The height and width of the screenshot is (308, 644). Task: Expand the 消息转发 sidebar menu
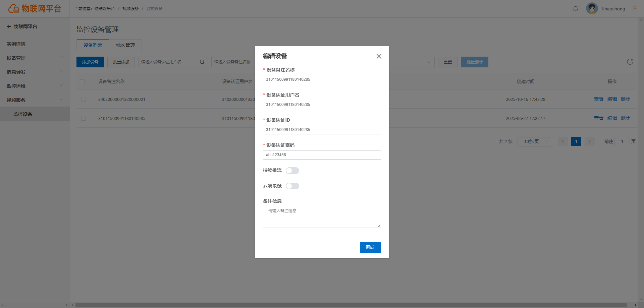[35, 72]
